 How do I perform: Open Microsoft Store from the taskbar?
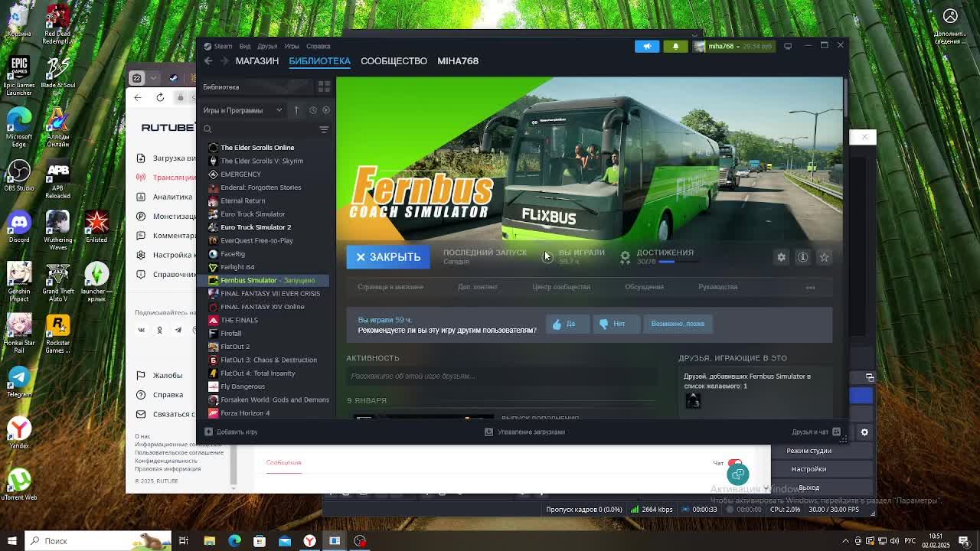(260, 541)
